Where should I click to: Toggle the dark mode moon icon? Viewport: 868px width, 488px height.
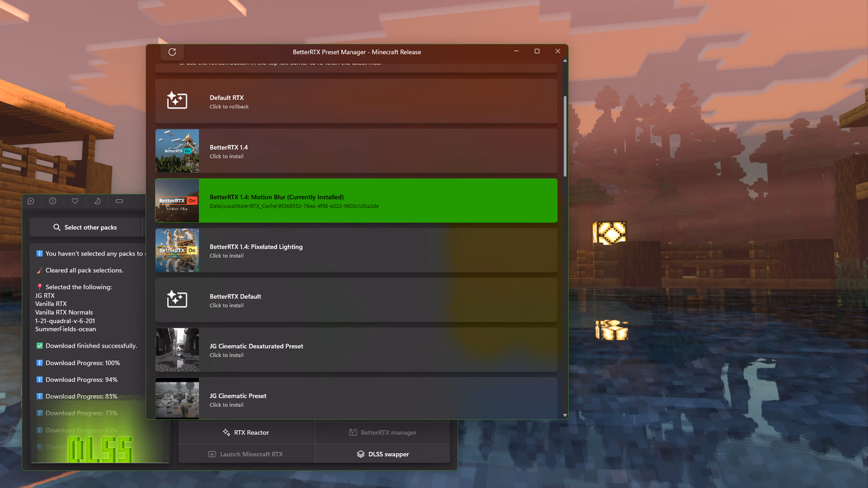point(97,201)
